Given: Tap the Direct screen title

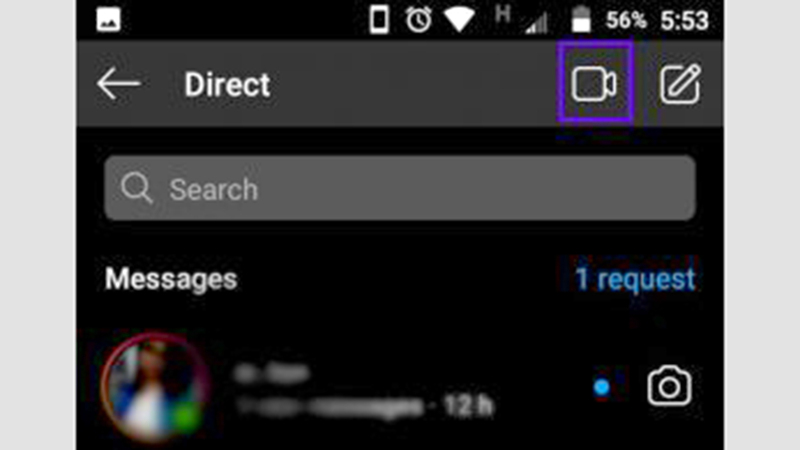Looking at the screenshot, I should tap(227, 84).
